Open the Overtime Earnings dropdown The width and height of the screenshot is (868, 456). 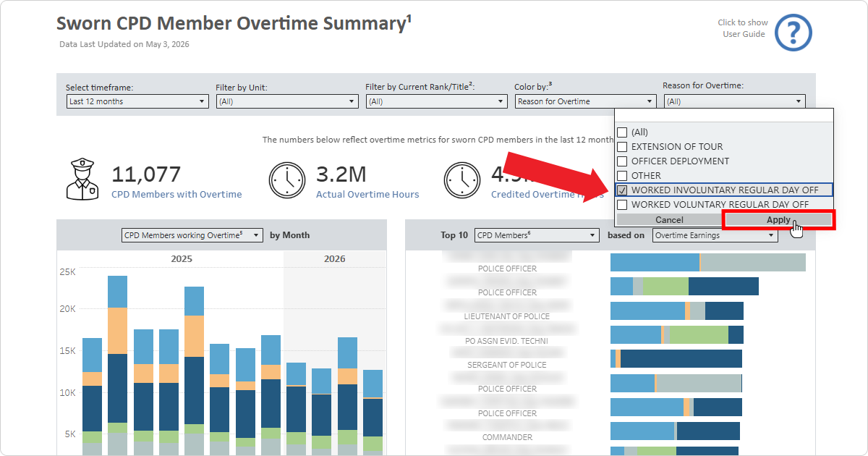715,235
